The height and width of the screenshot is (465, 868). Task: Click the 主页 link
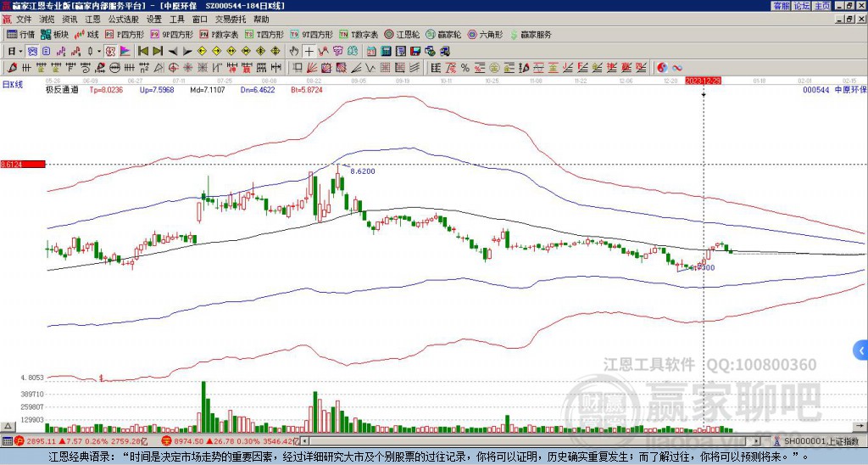point(822,6)
